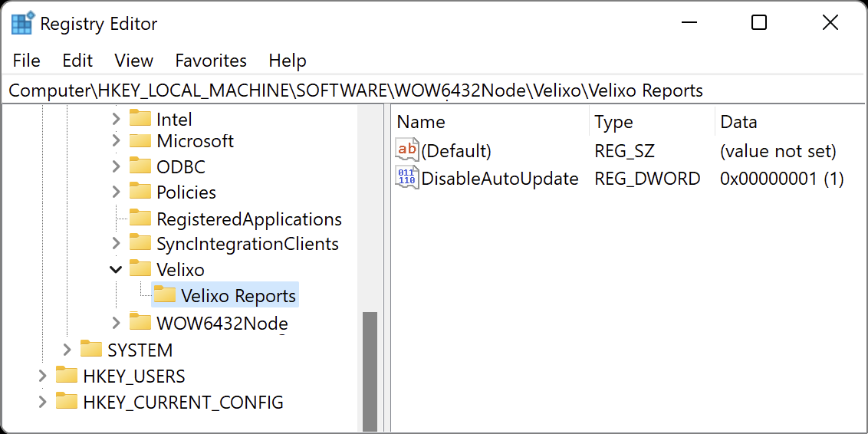Open the File menu

tap(27, 61)
